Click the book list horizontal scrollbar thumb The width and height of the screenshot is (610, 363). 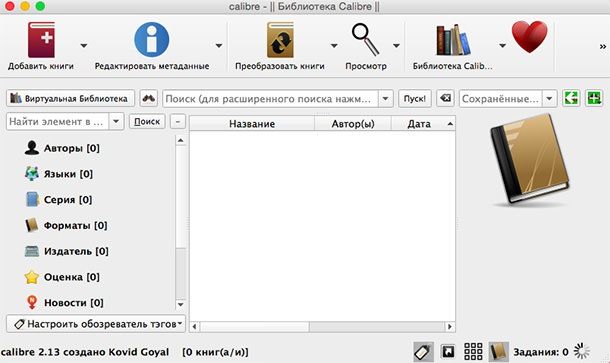pos(254,326)
